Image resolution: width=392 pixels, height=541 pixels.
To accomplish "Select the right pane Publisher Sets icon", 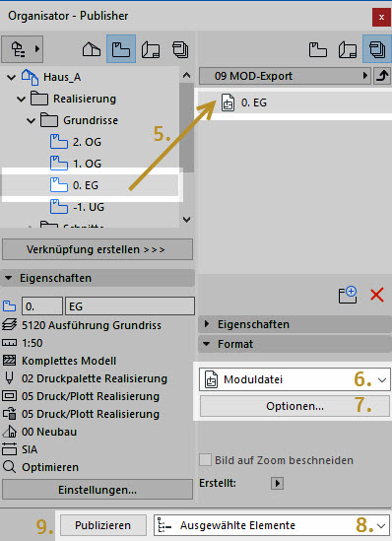I will pos(377,49).
